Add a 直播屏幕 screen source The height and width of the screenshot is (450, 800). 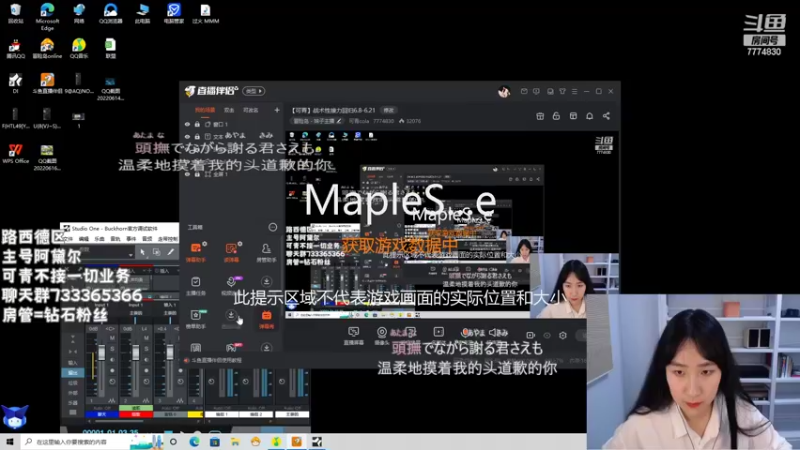[x=354, y=336]
